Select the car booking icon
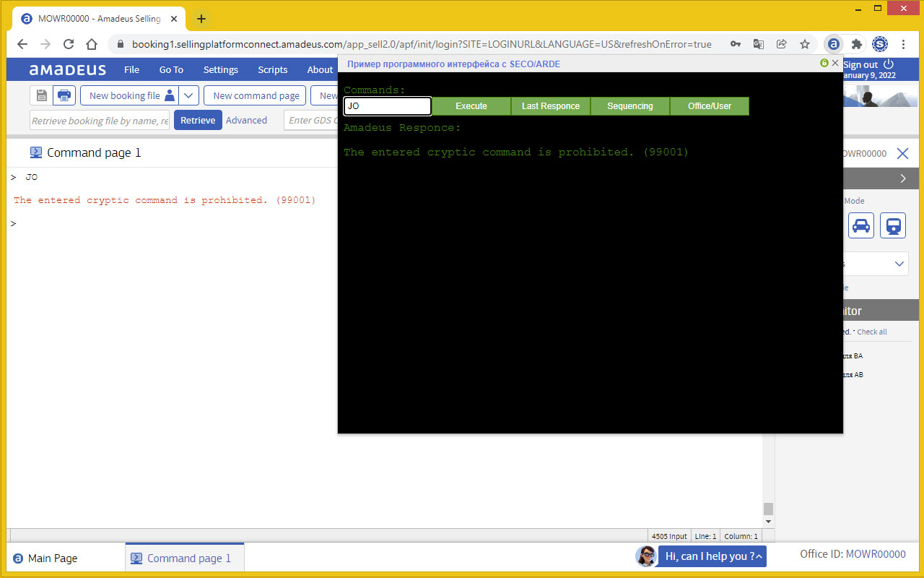 click(861, 225)
